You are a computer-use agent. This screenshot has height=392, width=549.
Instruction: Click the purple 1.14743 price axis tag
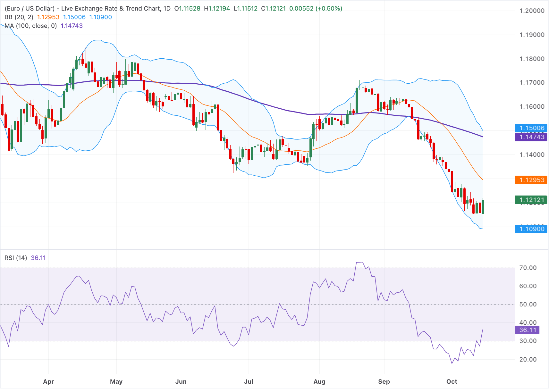[x=531, y=137]
